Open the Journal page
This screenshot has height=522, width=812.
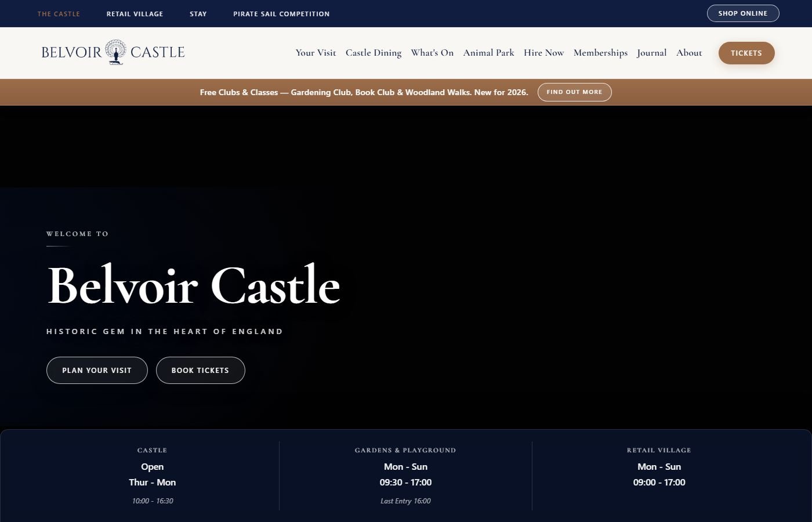tap(652, 53)
